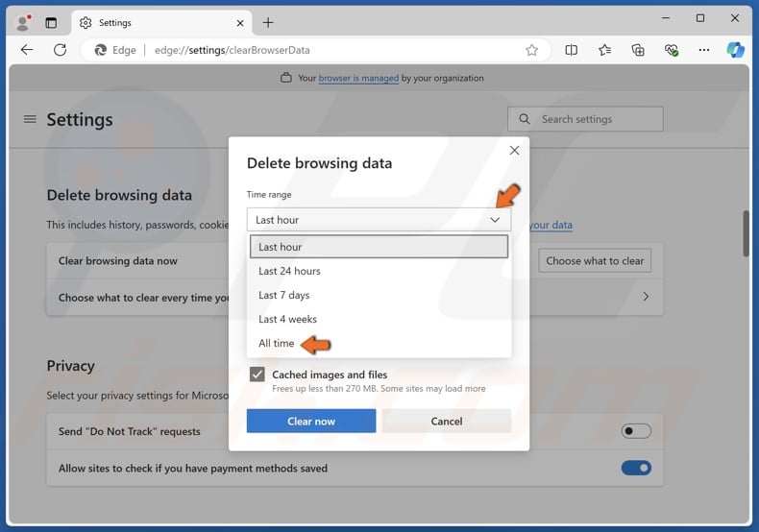Uncheck Cached images and files
This screenshot has width=759, height=532.
[257, 375]
